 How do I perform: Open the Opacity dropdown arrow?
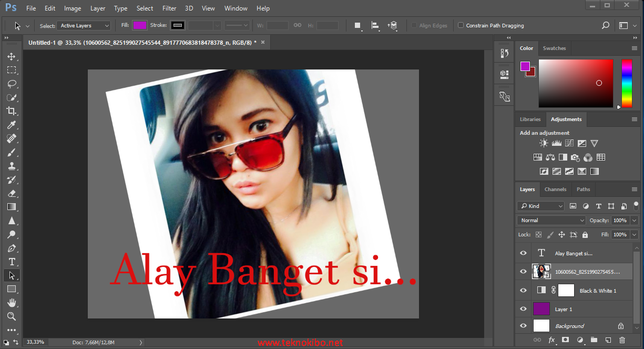point(634,221)
